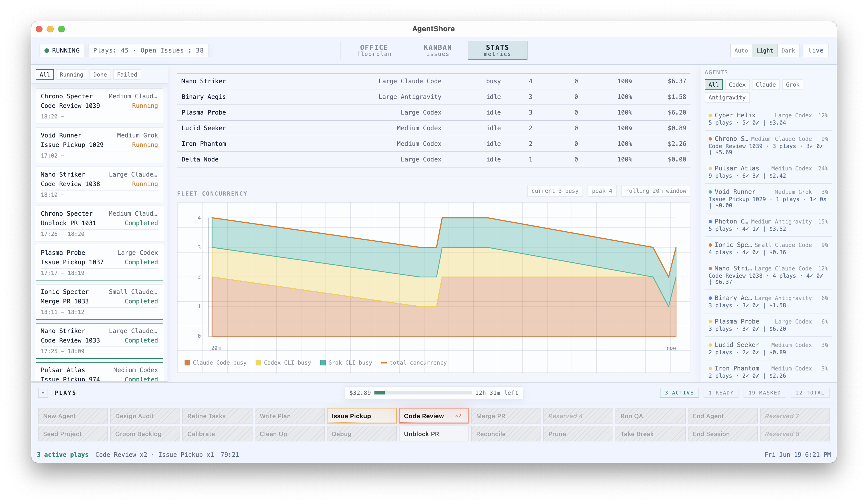The width and height of the screenshot is (868, 504).
Task: Click Codex CLI busy legend swatch
Action: (258, 363)
